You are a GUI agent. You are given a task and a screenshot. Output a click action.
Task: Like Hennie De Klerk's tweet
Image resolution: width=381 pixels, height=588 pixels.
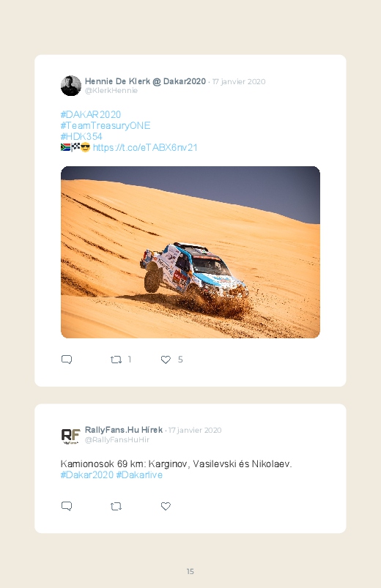(166, 360)
